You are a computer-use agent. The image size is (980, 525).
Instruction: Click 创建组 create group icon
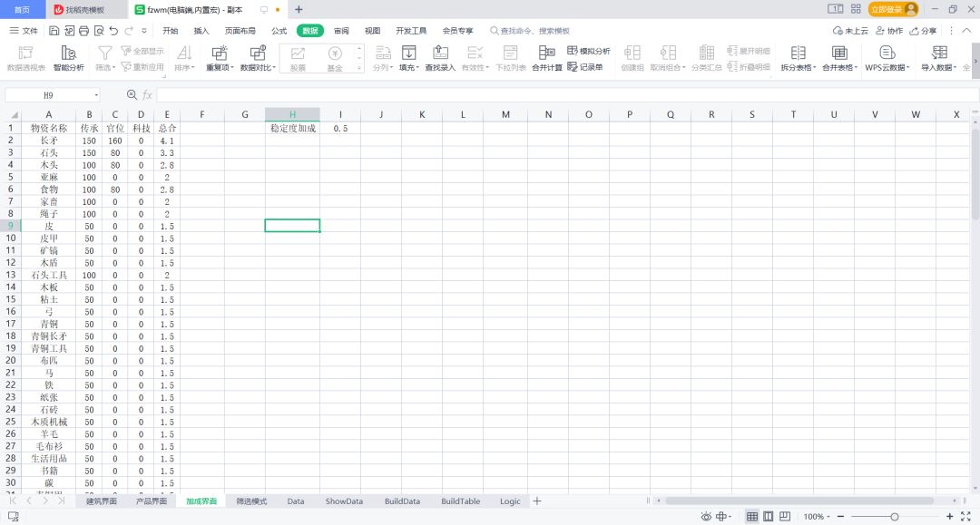pyautogui.click(x=632, y=58)
